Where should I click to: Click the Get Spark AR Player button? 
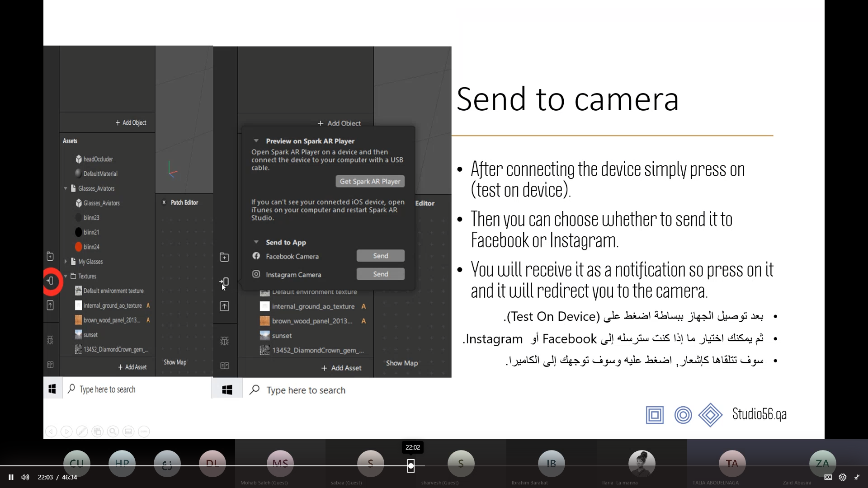(x=370, y=181)
